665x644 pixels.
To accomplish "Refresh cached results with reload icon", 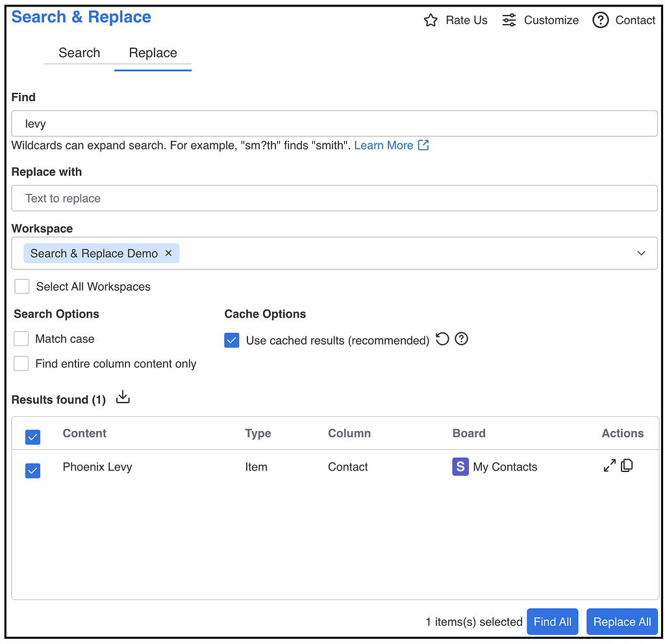I will (x=442, y=339).
